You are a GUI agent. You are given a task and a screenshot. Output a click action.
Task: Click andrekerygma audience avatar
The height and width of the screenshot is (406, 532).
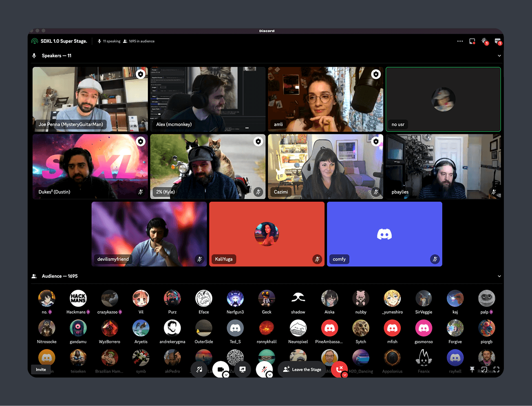pyautogui.click(x=172, y=328)
